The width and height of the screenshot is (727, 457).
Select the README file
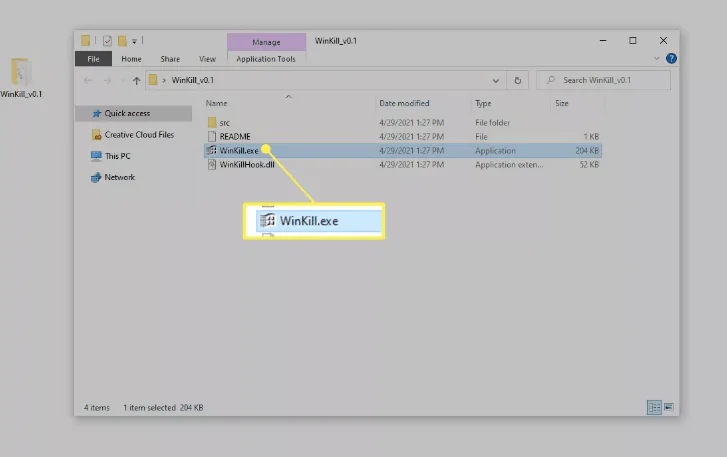tap(235, 137)
